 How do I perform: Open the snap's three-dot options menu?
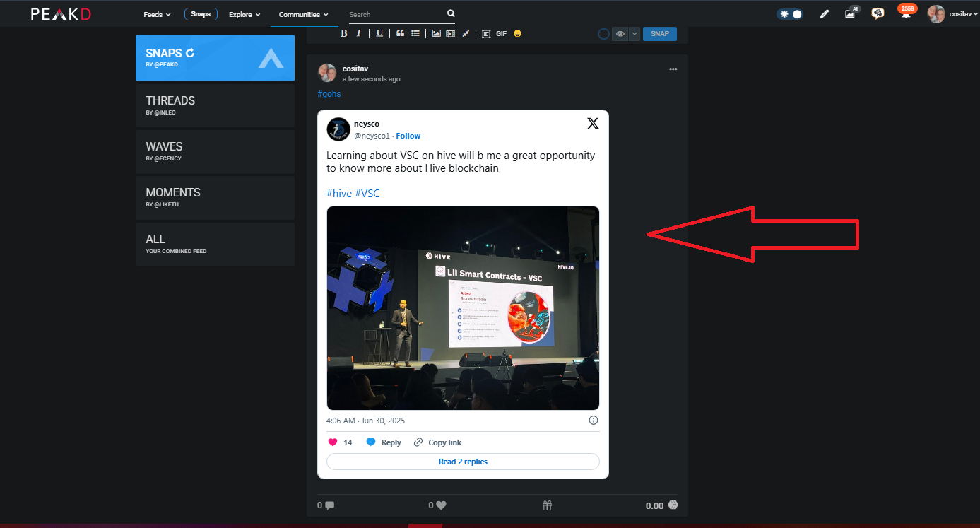[x=673, y=69]
